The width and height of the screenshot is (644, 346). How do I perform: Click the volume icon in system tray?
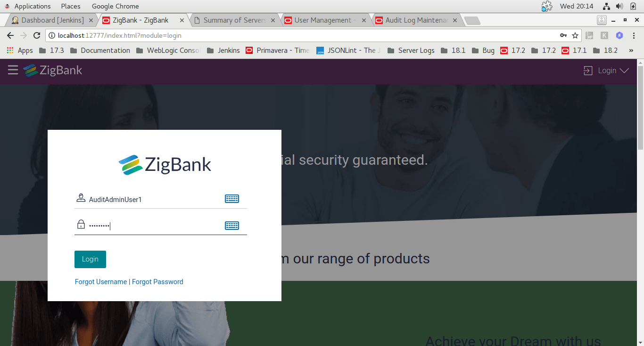click(619, 6)
